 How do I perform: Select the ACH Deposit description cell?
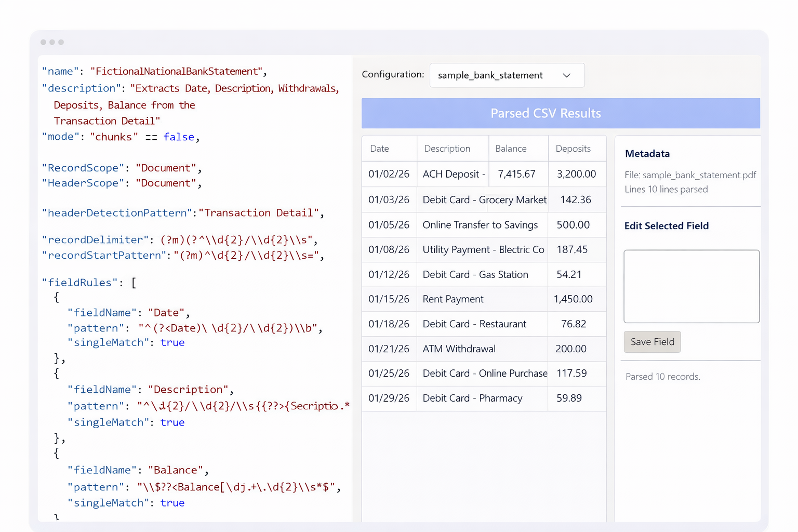pyautogui.click(x=454, y=174)
